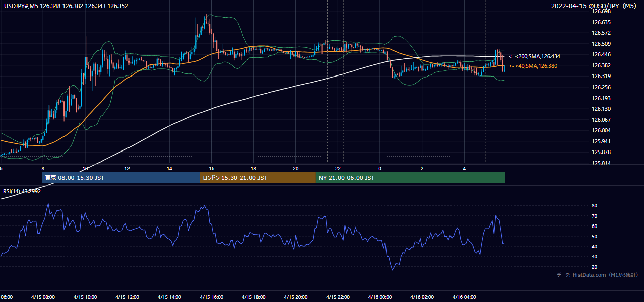
Task: Click the 4/15 10:00 bottom time label
Action: (x=85, y=297)
